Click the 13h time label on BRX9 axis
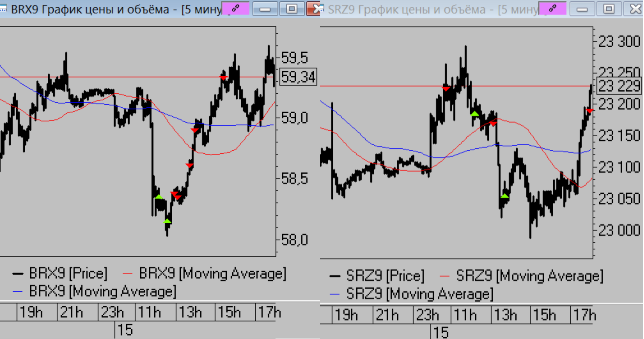Viewport: 644px width, 339px height. (x=190, y=313)
